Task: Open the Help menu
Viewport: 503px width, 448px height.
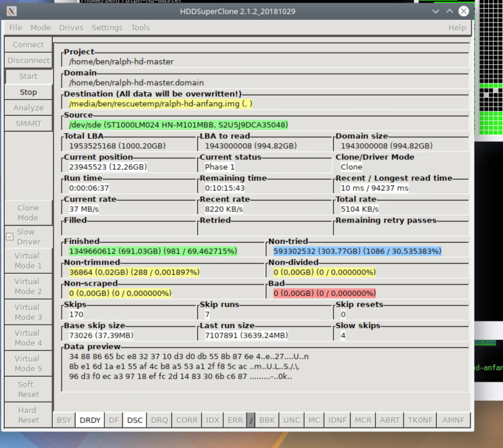Action: click(457, 28)
